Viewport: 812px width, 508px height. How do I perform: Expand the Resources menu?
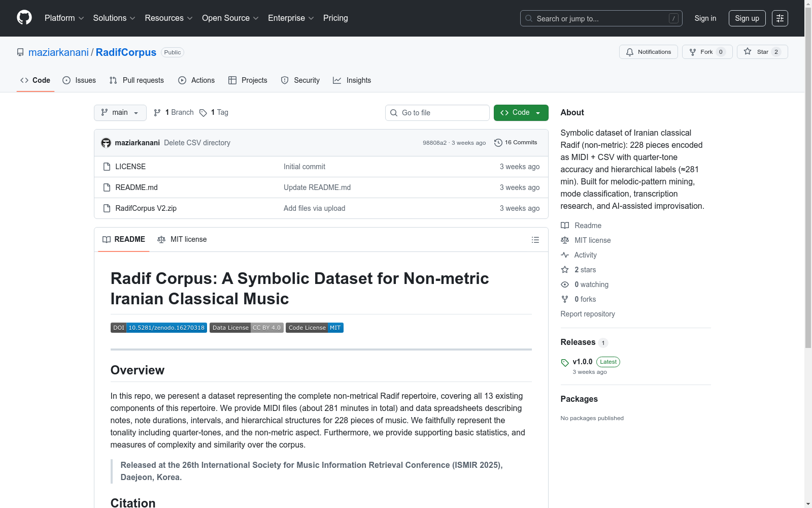pyautogui.click(x=169, y=18)
